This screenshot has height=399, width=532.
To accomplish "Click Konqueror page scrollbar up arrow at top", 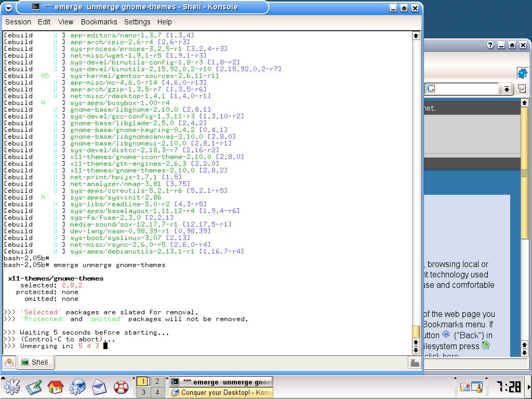I will (x=524, y=102).
